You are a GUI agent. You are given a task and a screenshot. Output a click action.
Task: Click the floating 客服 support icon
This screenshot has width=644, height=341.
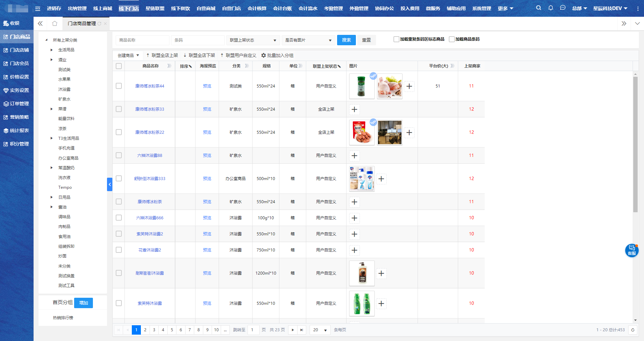click(632, 250)
